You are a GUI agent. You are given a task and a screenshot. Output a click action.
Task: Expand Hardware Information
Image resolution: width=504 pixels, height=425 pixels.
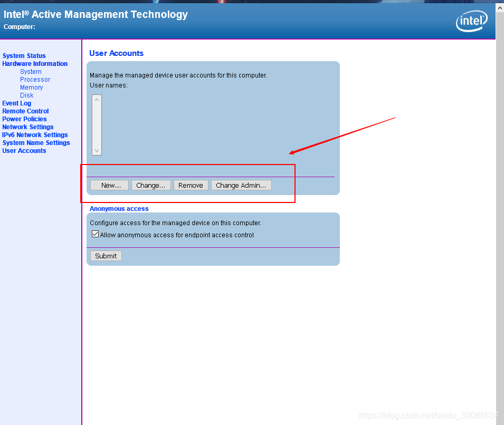point(35,63)
